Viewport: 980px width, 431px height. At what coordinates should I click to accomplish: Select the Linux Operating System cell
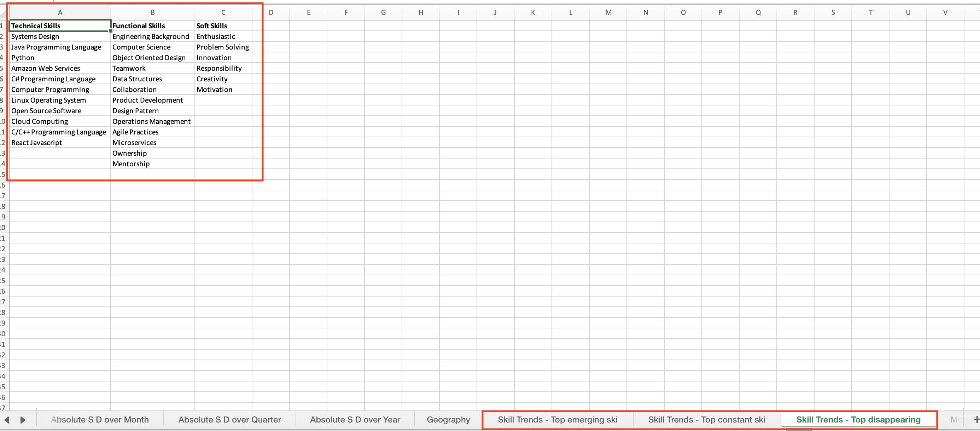(x=60, y=100)
